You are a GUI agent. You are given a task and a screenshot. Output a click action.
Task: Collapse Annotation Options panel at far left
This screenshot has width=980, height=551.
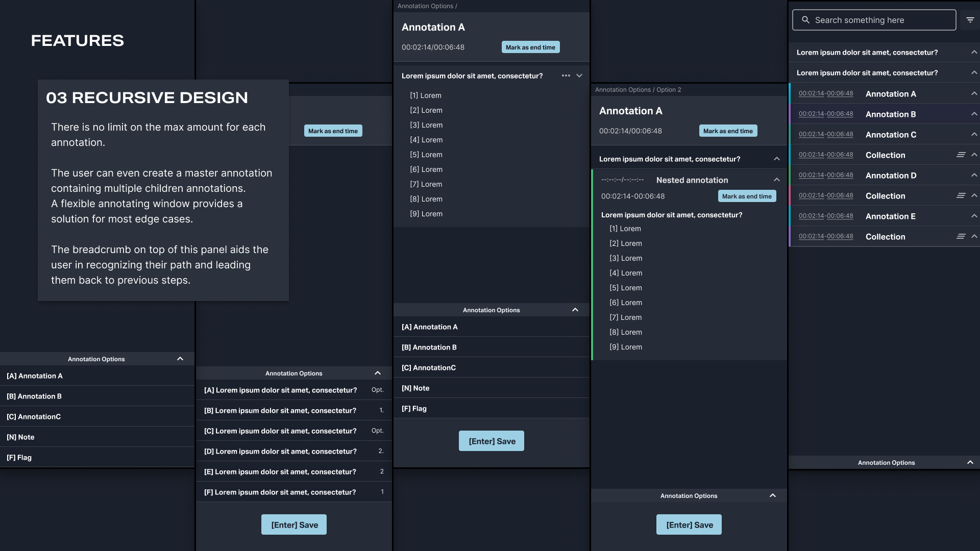click(180, 359)
